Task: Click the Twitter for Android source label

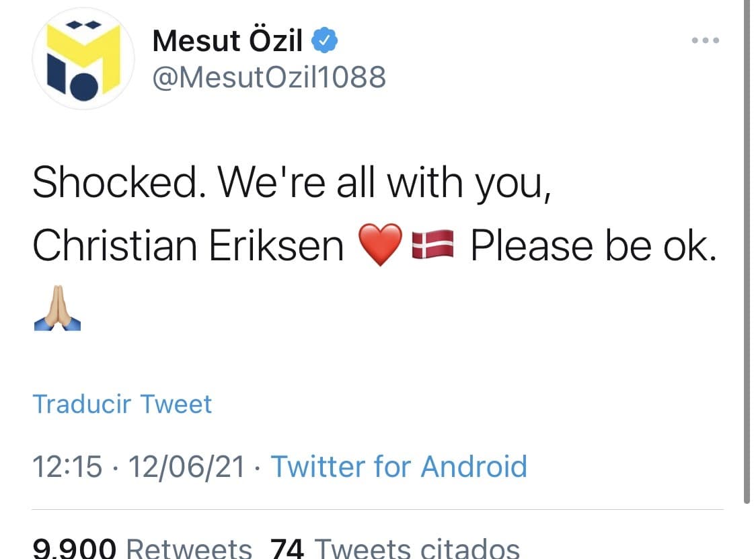Action: pos(400,466)
